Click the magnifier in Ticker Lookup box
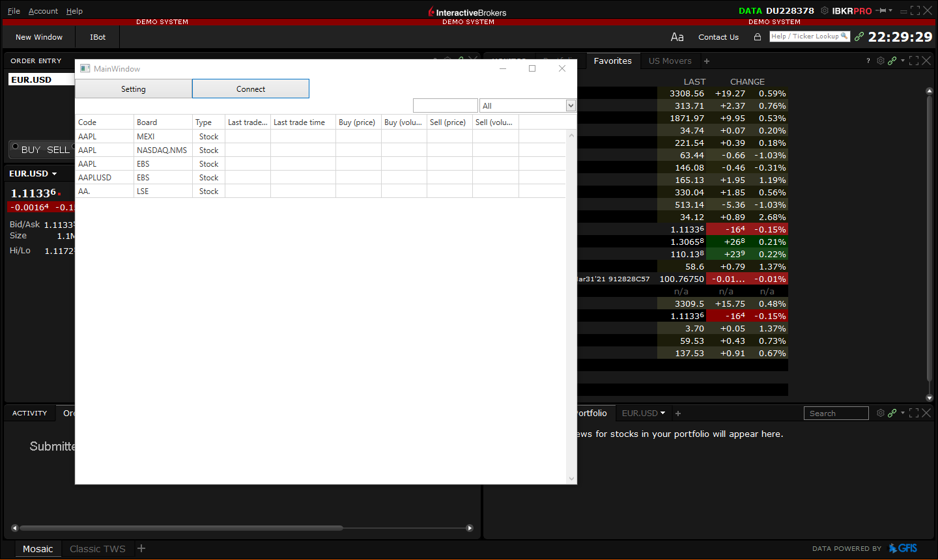 (x=844, y=36)
